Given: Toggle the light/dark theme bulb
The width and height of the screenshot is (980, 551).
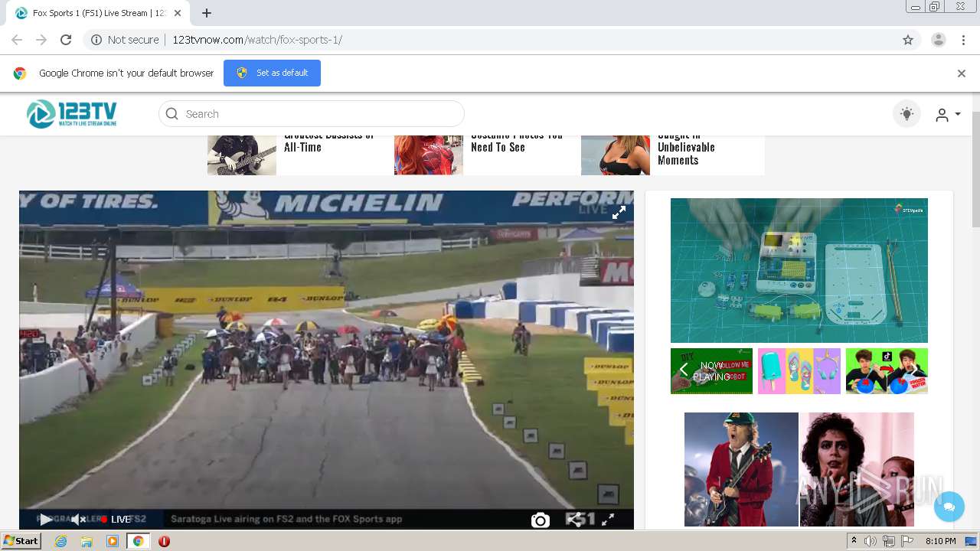Looking at the screenshot, I should (x=907, y=114).
